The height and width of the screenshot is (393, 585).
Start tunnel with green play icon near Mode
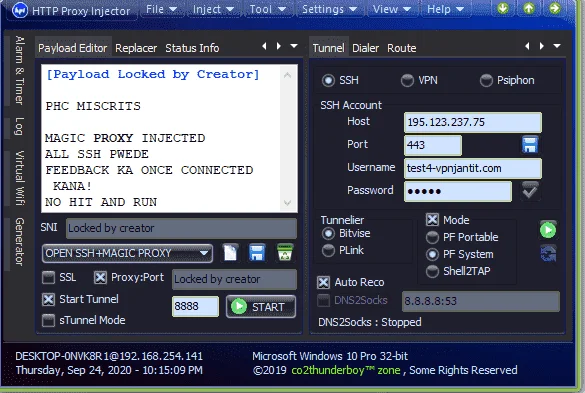pos(548,230)
